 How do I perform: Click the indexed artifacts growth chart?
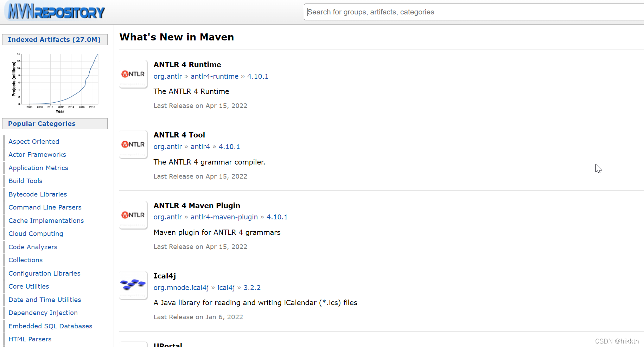pyautogui.click(x=55, y=83)
